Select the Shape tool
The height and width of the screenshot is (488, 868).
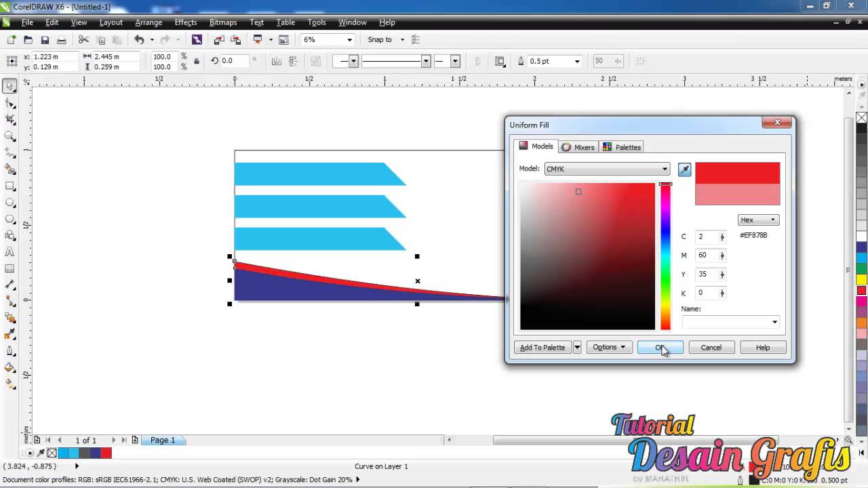point(10,103)
